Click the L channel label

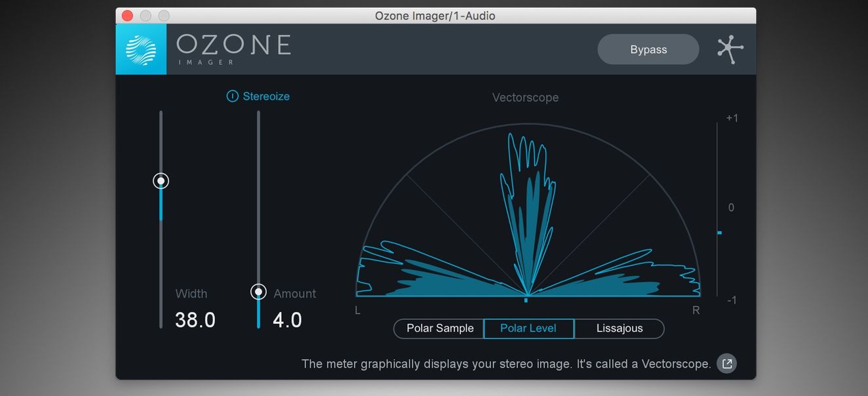(x=357, y=310)
